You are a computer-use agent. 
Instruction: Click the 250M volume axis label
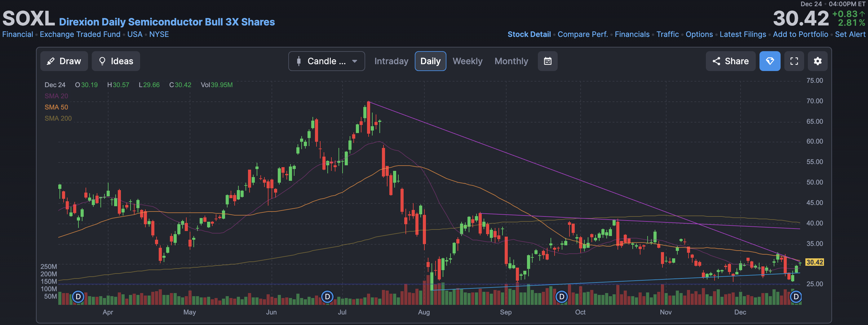tap(49, 267)
